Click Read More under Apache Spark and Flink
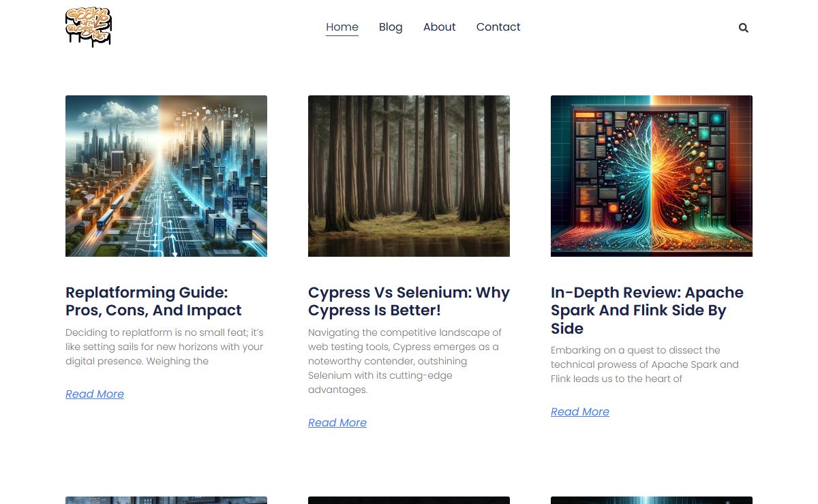This screenshot has width=818, height=504. pos(580,411)
